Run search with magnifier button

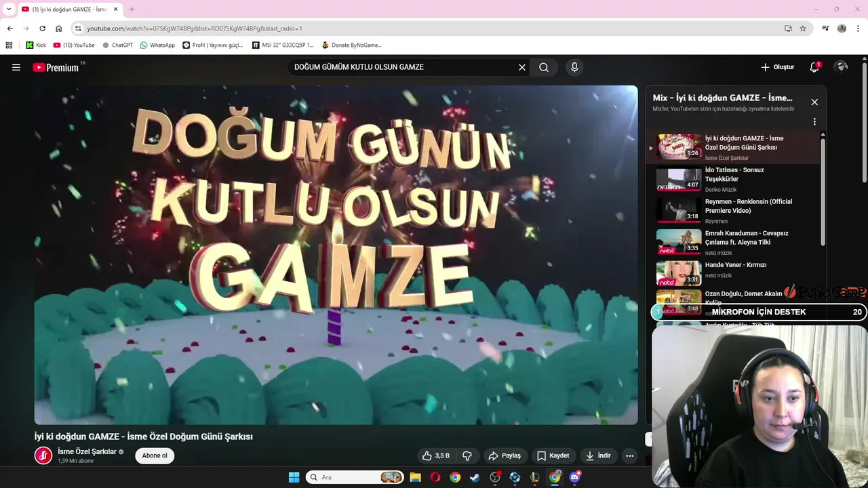coord(544,67)
